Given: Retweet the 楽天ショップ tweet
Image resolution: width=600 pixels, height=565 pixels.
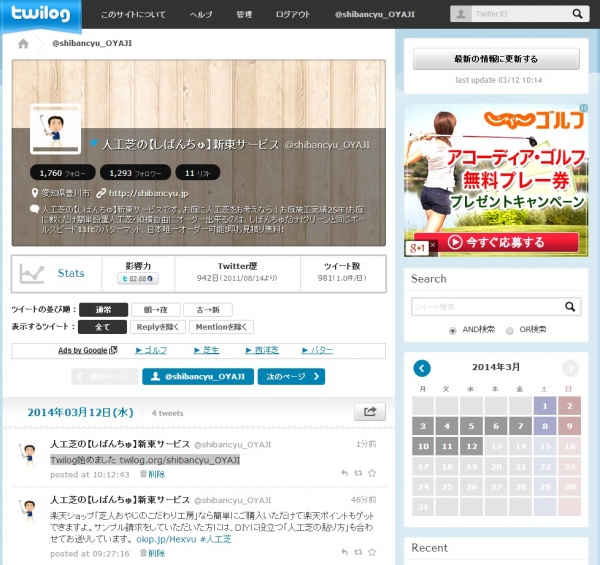Looking at the screenshot, I should coord(358,552).
